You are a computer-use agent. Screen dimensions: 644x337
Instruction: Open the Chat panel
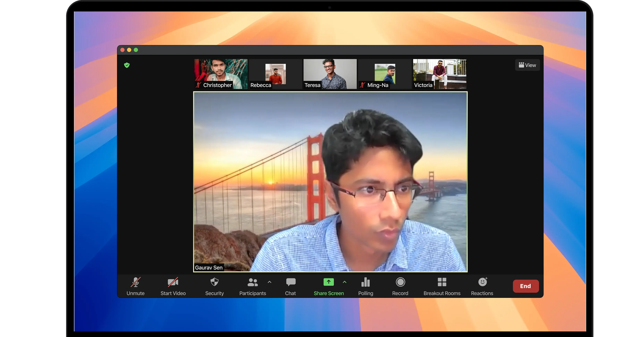[291, 282]
